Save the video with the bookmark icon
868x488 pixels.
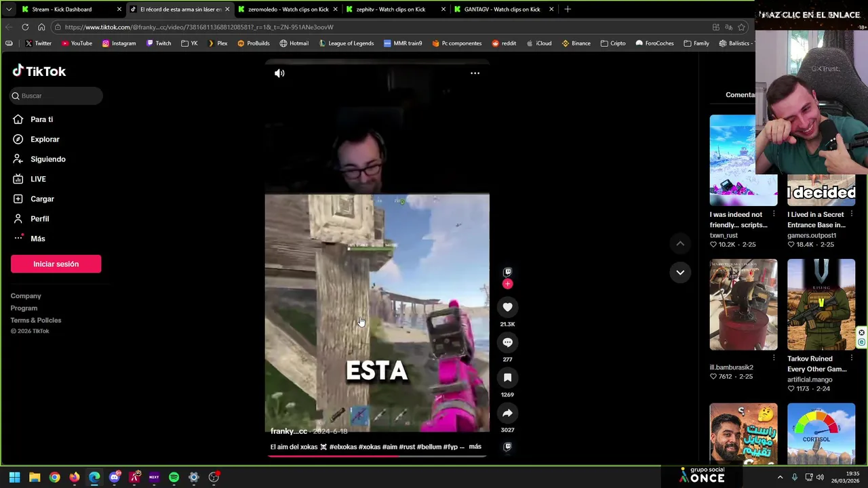click(x=507, y=378)
